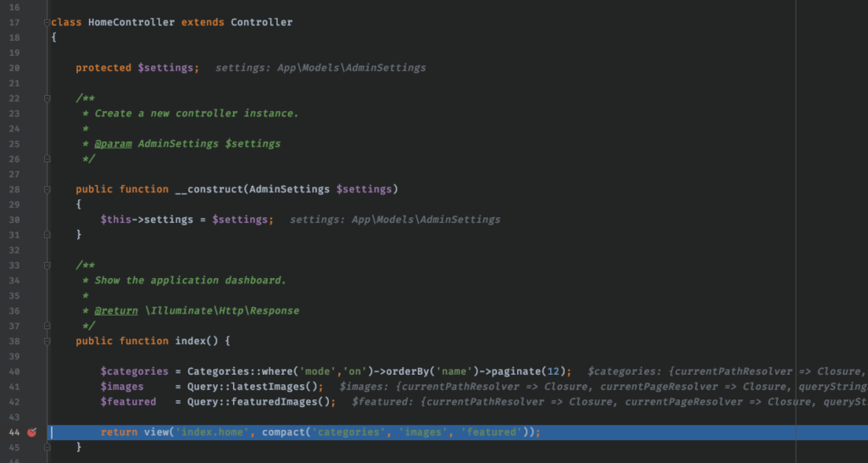868x463 pixels.
Task: Click the underlined @param tag
Action: coord(113,143)
